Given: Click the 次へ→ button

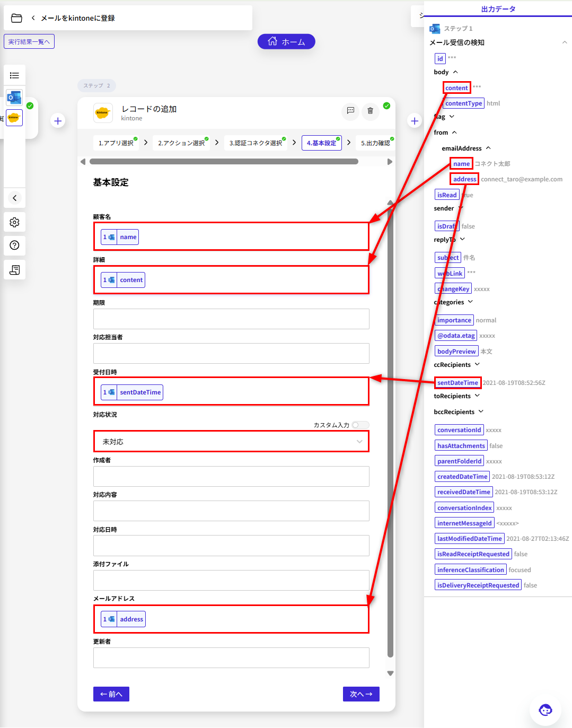Looking at the screenshot, I should click(x=361, y=694).
